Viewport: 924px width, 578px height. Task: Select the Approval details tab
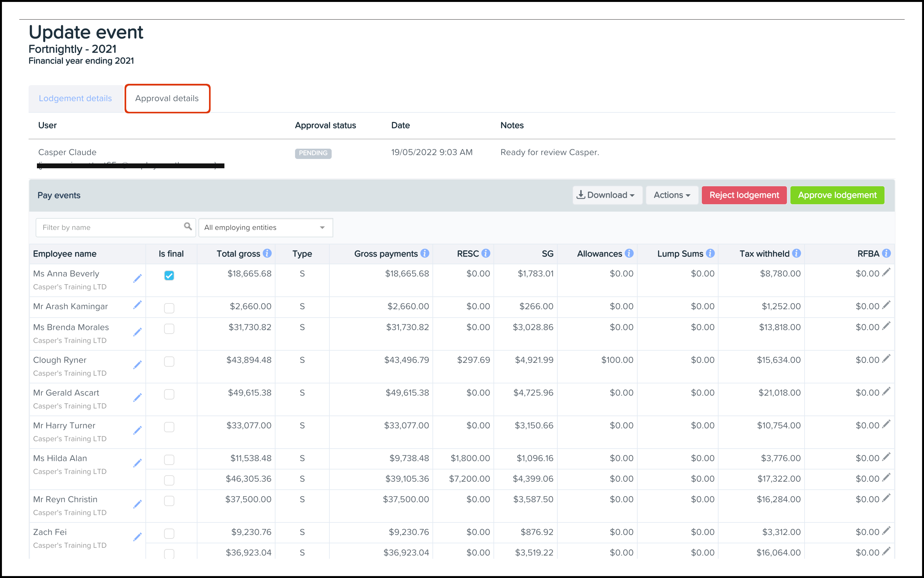coord(167,98)
